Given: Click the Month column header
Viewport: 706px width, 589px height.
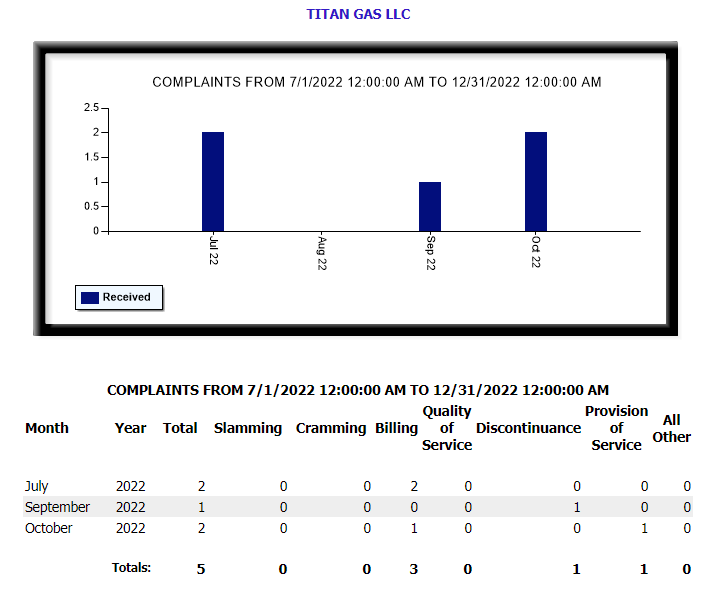Looking at the screenshot, I should pyautogui.click(x=47, y=428).
